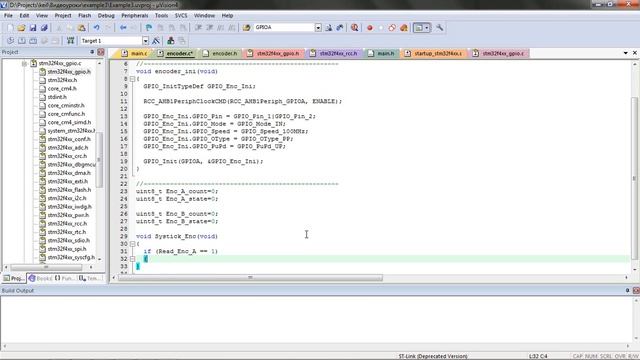
Task: Insert a breakpoint with the red dot icon
Action: pyautogui.click(x=370, y=28)
